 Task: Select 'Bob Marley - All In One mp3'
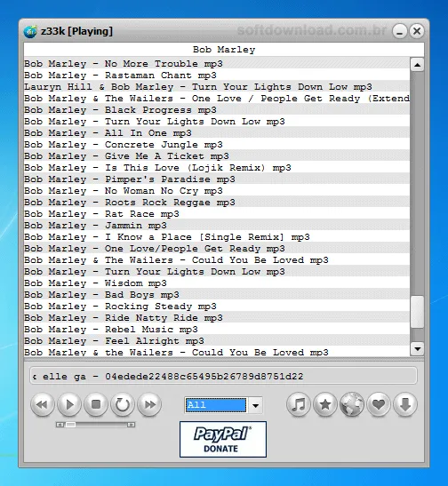coord(217,133)
